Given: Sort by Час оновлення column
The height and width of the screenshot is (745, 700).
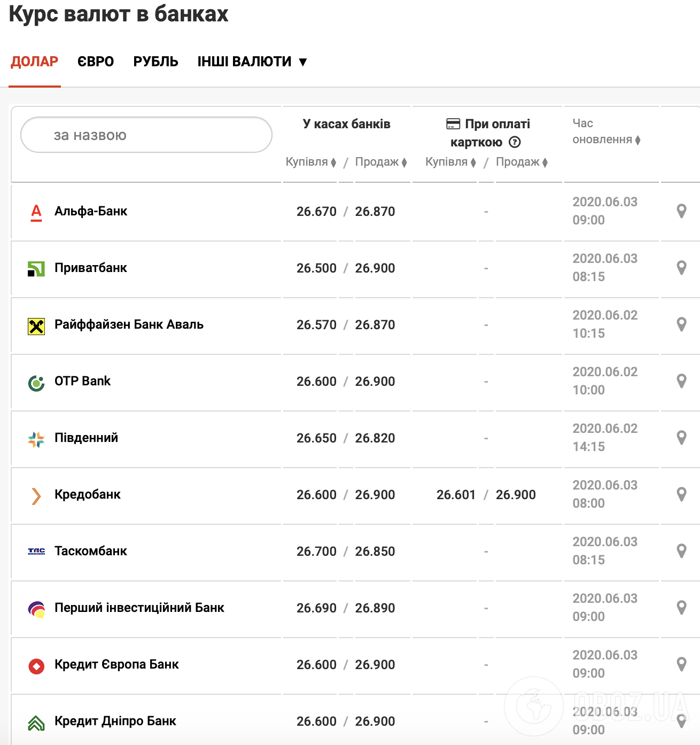Looking at the screenshot, I should 606,131.
